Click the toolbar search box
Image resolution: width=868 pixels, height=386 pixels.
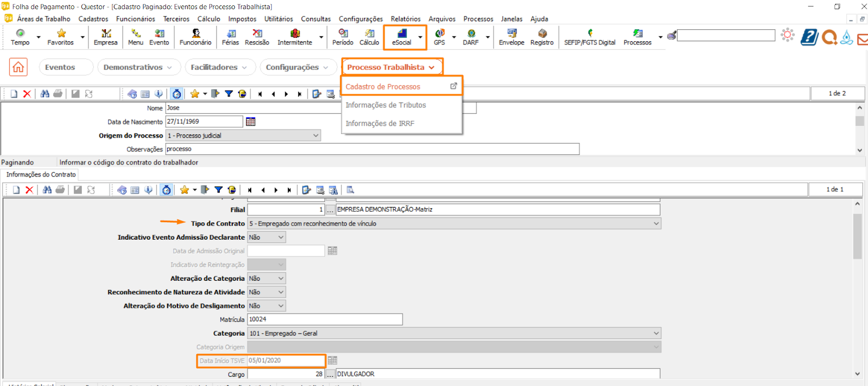pyautogui.click(x=726, y=35)
